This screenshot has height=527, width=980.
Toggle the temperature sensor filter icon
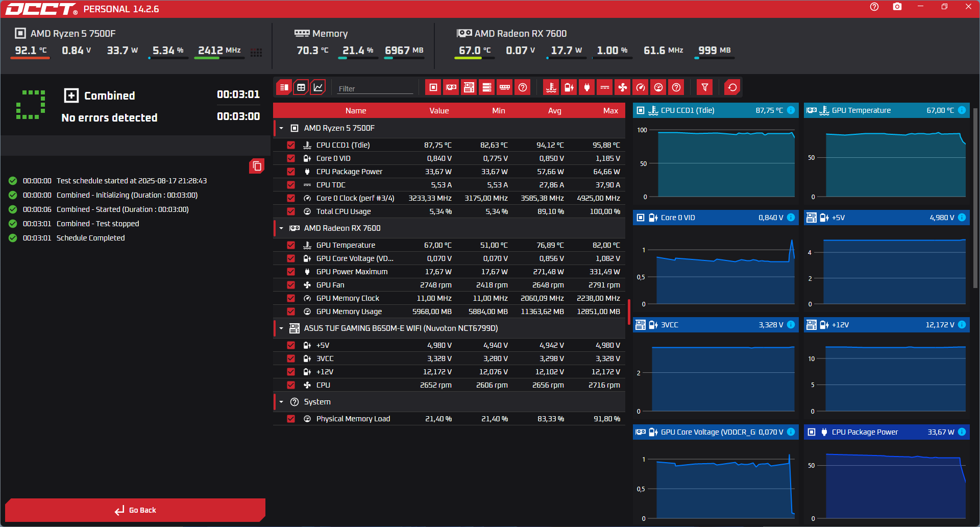coord(551,87)
